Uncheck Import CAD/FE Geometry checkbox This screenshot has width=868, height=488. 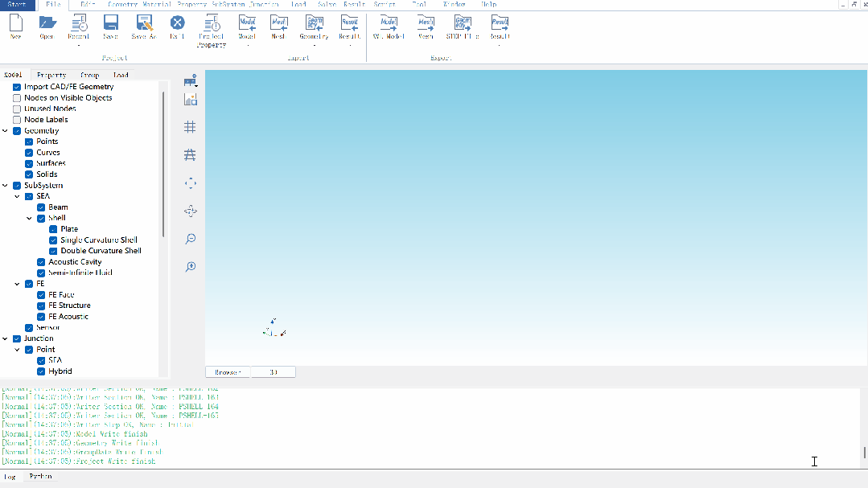click(17, 87)
